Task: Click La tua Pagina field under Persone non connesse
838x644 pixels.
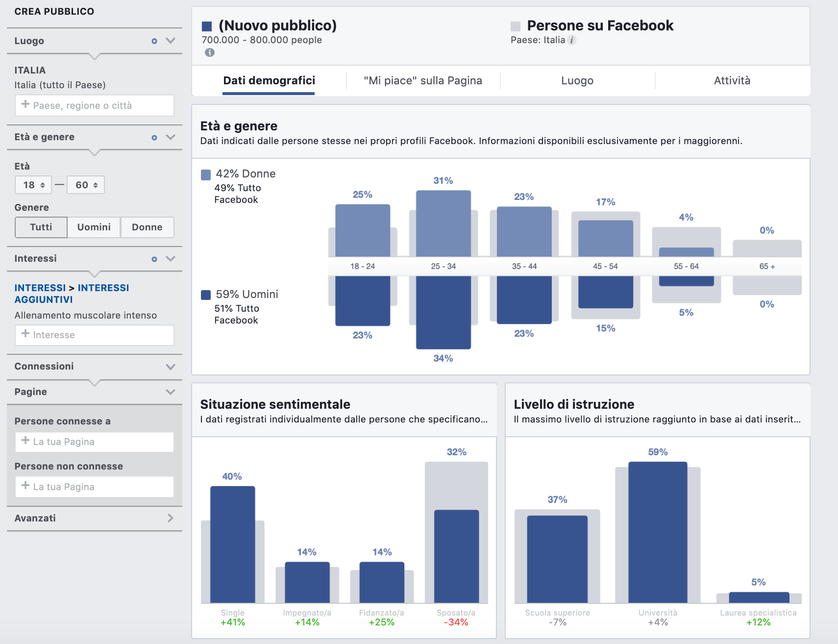Action: pyautogui.click(x=95, y=487)
